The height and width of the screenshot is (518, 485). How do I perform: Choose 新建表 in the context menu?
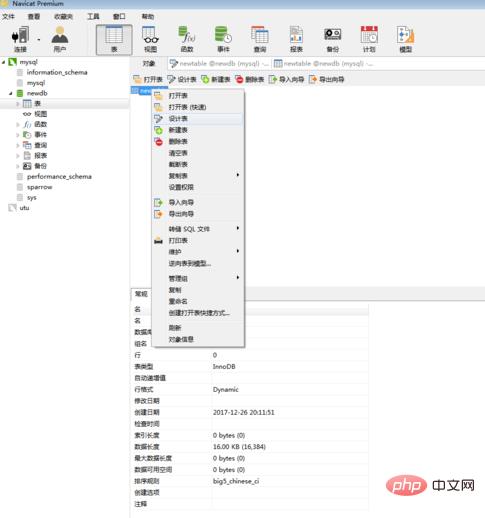[x=198, y=130]
